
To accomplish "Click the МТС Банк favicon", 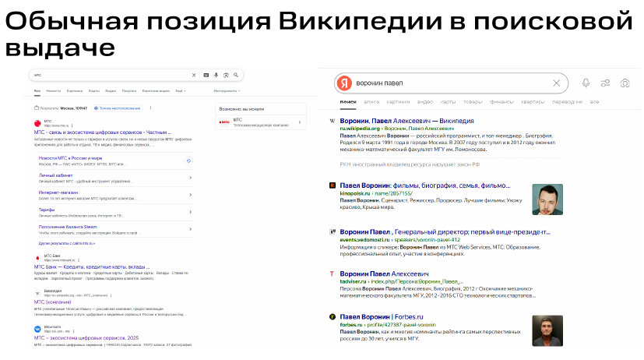I will (37, 258).
